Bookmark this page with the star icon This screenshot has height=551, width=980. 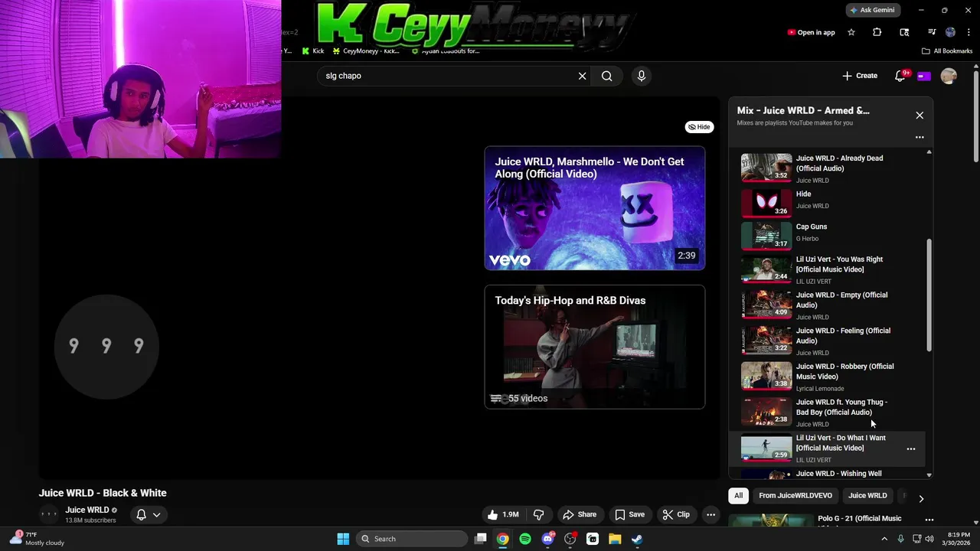pyautogui.click(x=851, y=32)
